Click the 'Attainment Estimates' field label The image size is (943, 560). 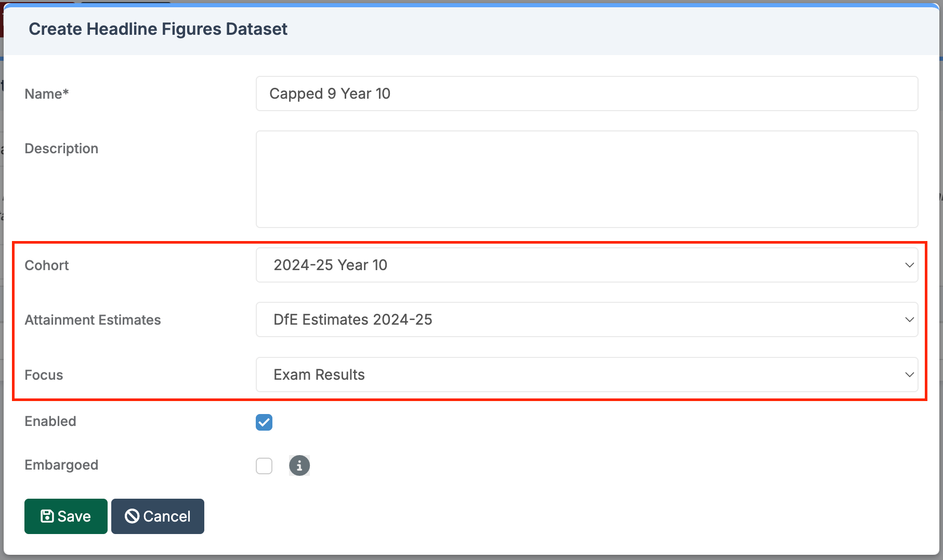(93, 320)
